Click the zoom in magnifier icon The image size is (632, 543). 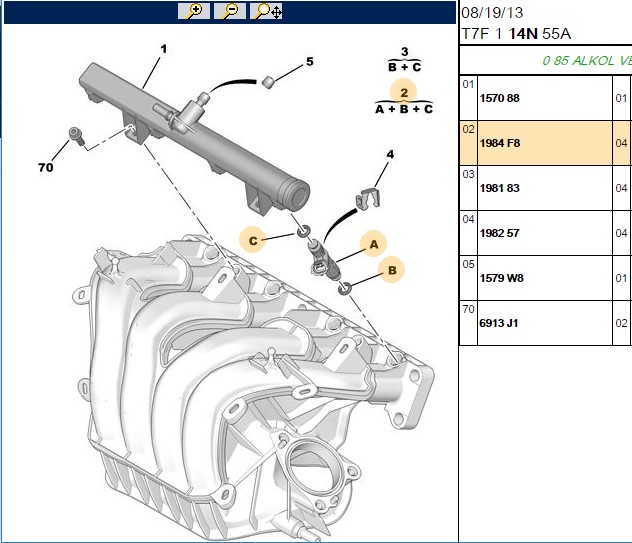[194, 11]
